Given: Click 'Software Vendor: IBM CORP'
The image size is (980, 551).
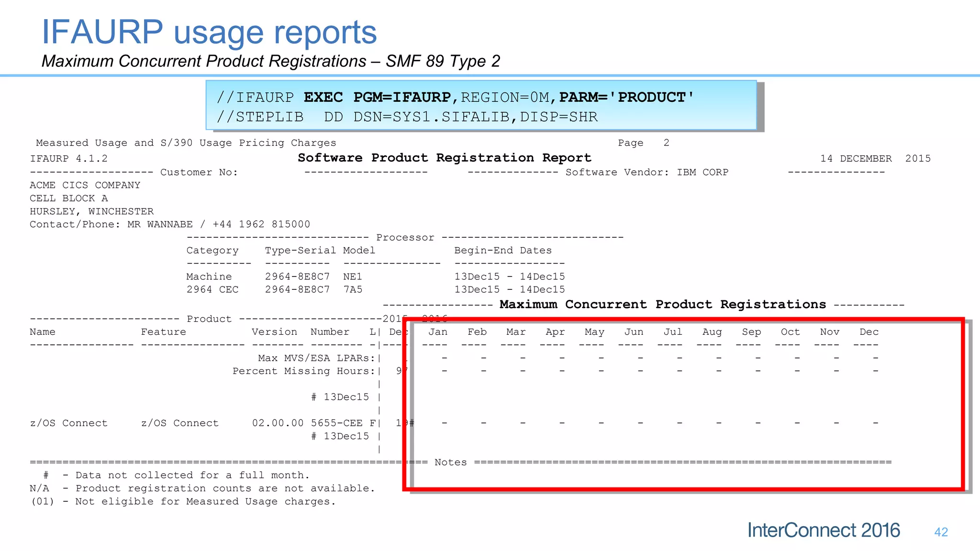Looking at the screenshot, I should (647, 172).
